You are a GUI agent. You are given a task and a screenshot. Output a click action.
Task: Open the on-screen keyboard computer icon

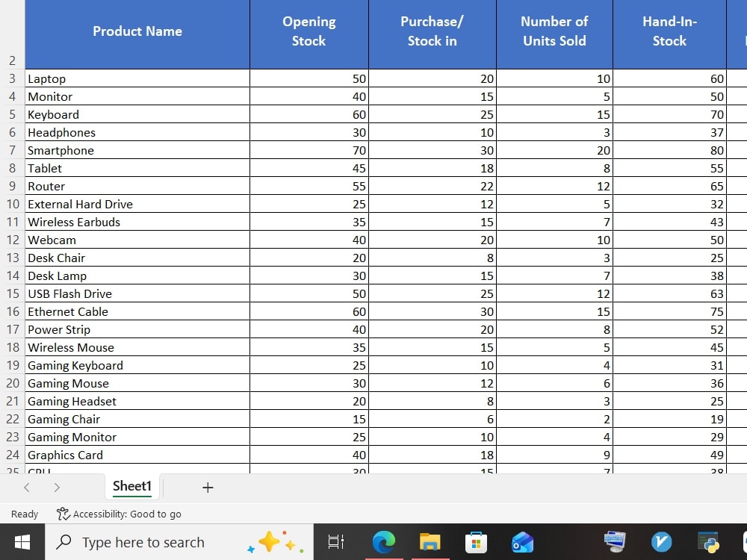click(x=615, y=542)
